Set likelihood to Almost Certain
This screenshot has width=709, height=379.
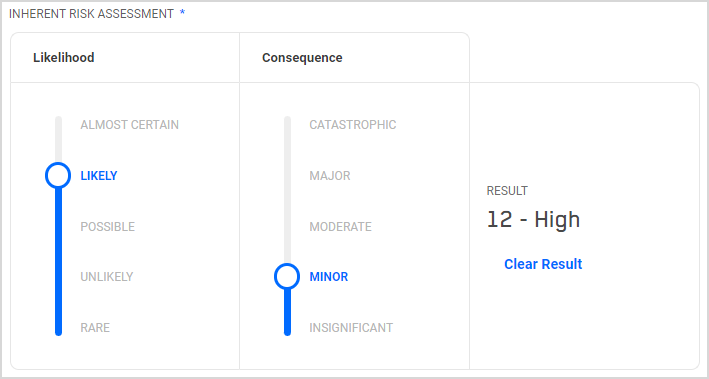tap(129, 125)
